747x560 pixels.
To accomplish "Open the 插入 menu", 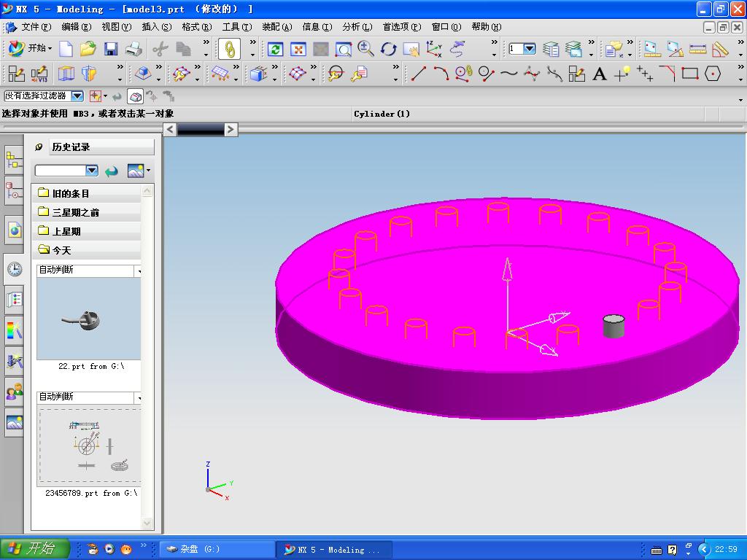I will tap(157, 27).
